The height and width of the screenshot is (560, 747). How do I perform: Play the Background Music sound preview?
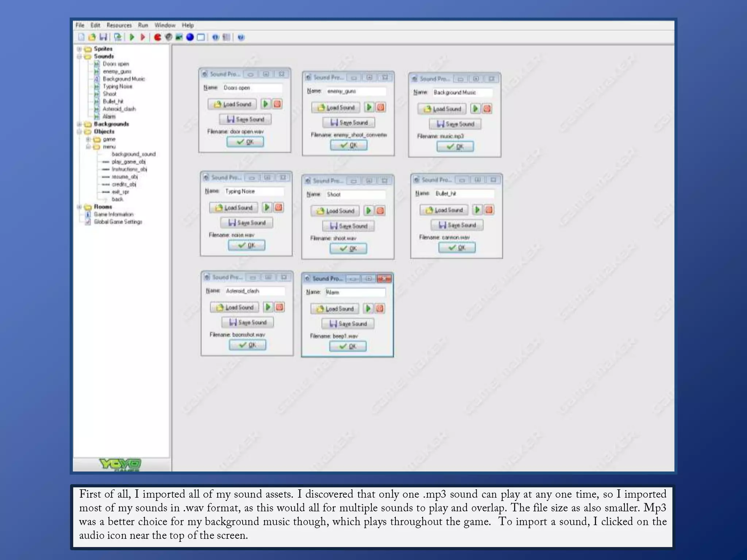pos(475,109)
